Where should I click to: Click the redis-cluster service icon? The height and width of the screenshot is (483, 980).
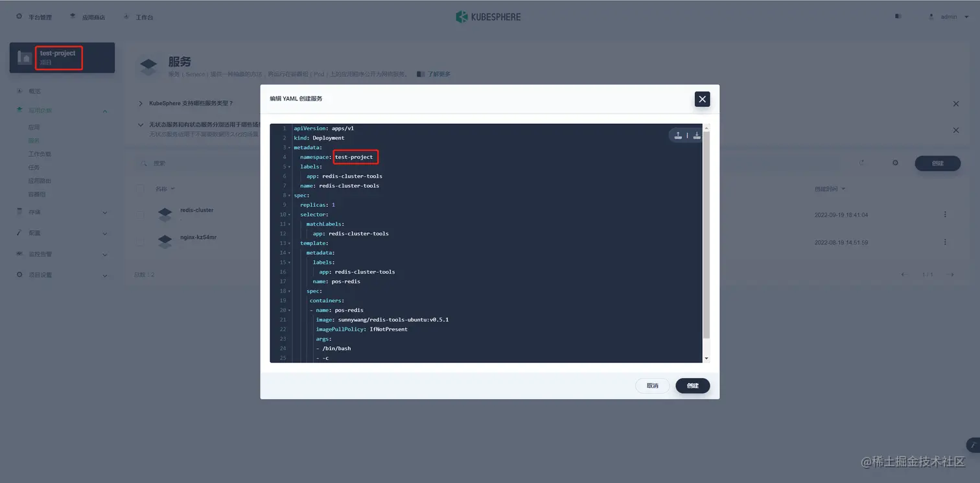click(165, 213)
